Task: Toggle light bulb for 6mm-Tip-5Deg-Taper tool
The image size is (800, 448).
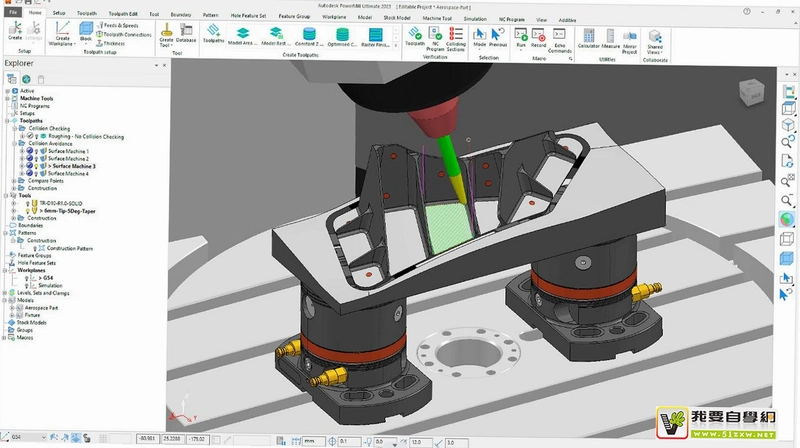Action: coord(28,211)
